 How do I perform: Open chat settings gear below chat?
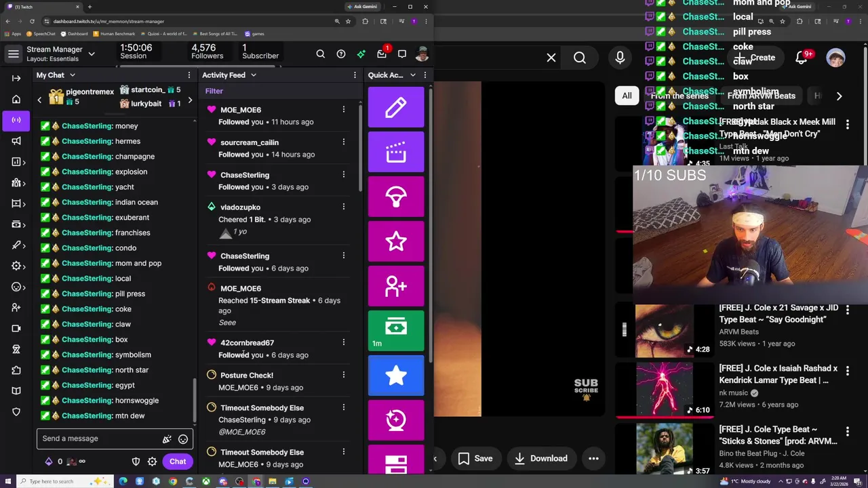tap(152, 462)
